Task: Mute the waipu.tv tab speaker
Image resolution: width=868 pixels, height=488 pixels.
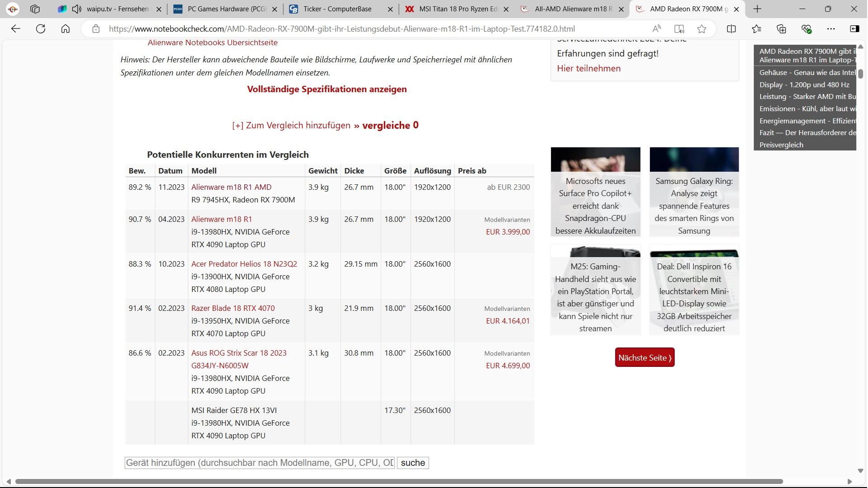Action: pyautogui.click(x=77, y=9)
